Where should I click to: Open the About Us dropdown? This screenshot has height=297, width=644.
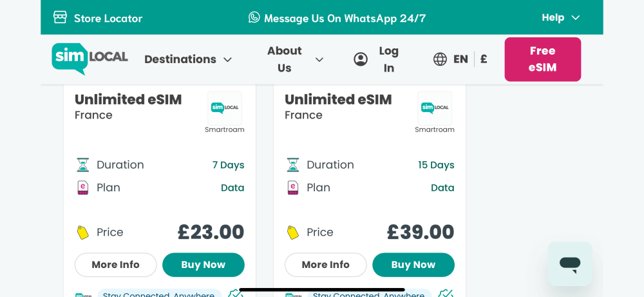pos(296,59)
